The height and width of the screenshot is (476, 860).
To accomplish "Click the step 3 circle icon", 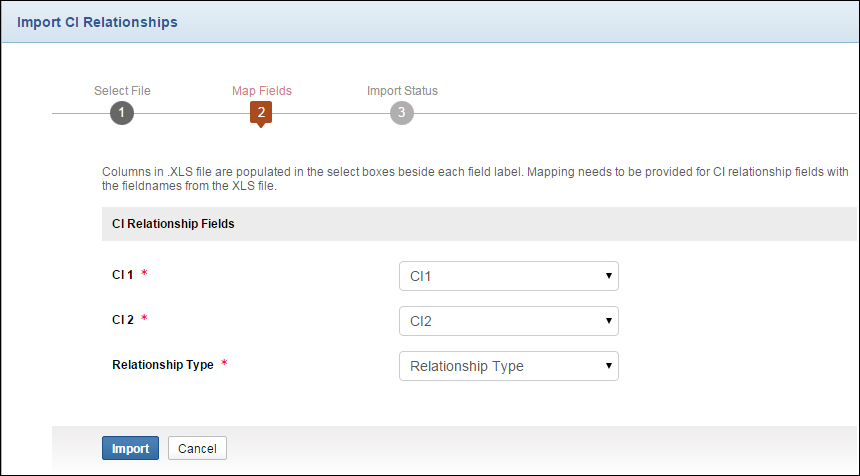I will [402, 113].
